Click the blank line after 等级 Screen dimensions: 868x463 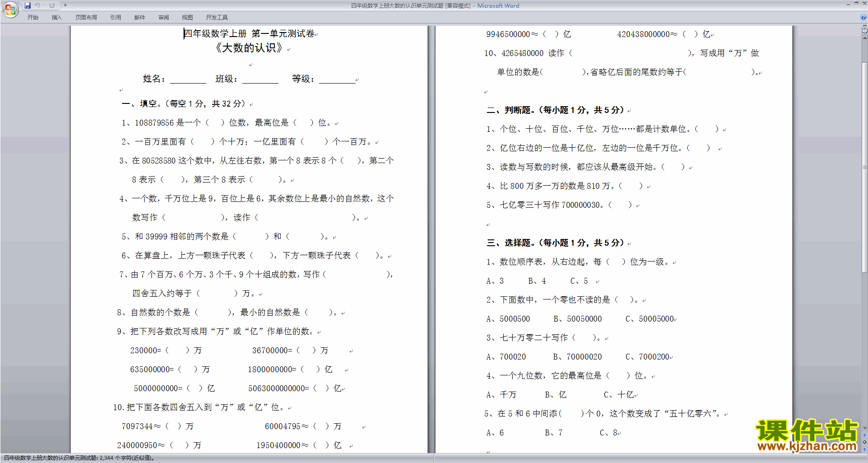337,80
